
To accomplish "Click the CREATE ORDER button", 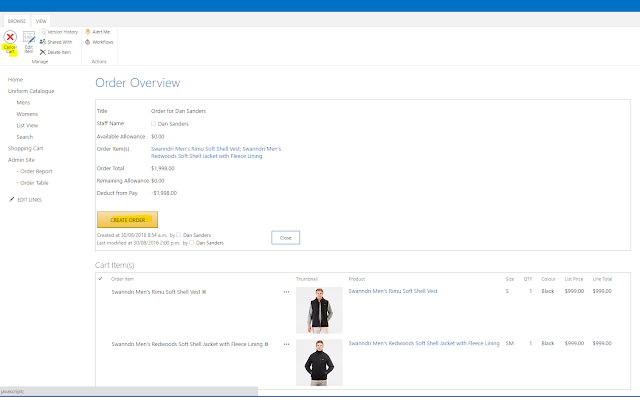I will pyautogui.click(x=127, y=220).
